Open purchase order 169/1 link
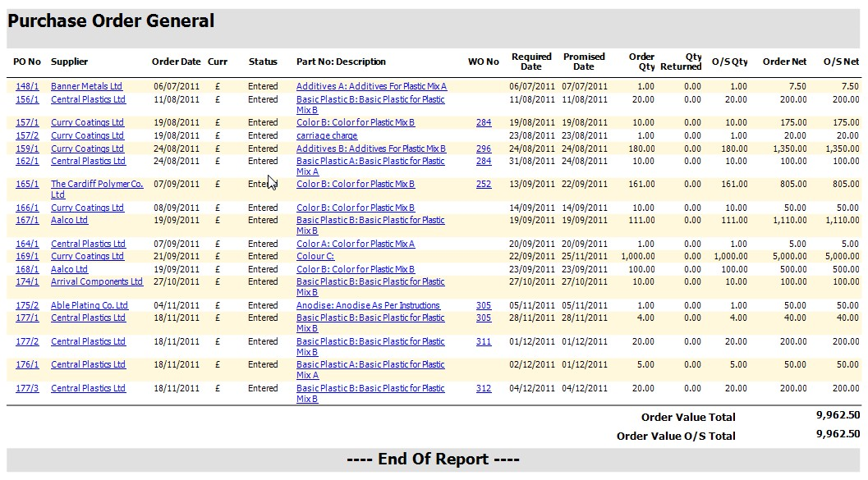 [x=27, y=256]
